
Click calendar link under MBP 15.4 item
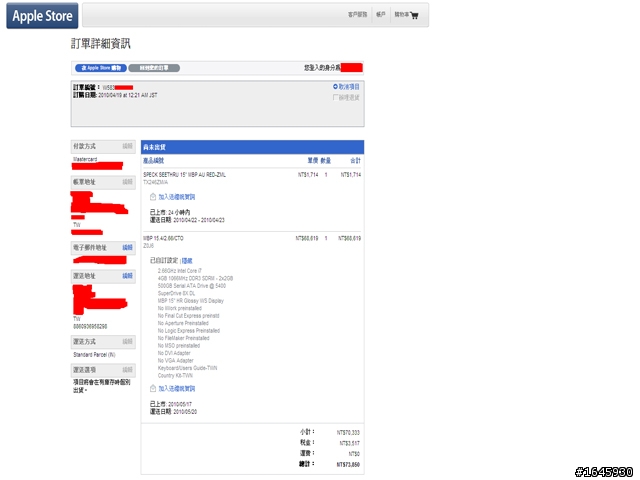click(x=176, y=388)
